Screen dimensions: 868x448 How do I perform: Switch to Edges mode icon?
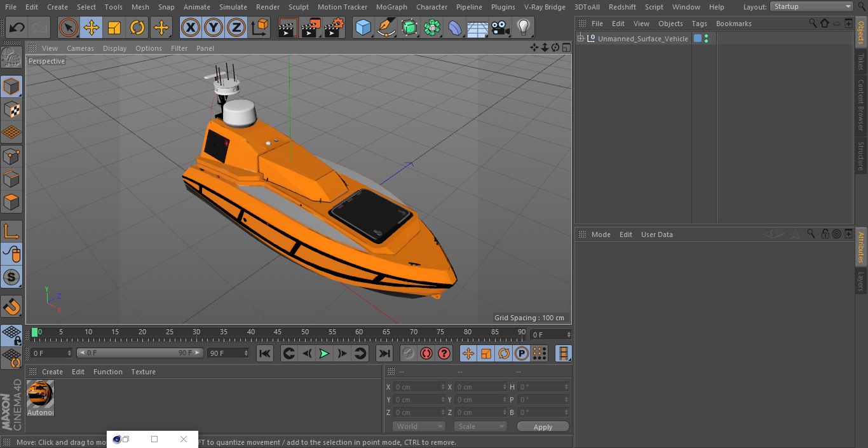[x=11, y=179]
